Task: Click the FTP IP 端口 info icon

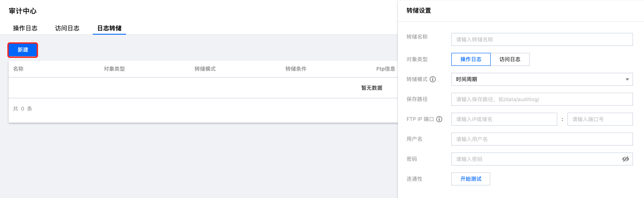Action: (439, 119)
